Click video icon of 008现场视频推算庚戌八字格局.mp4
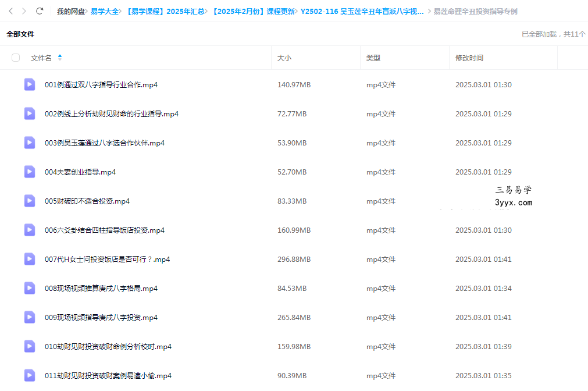The width and height of the screenshot is (588, 391). pos(30,288)
